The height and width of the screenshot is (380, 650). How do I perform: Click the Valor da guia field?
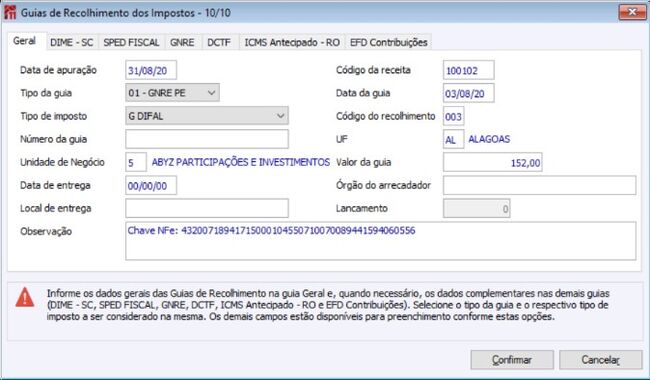[492, 162]
